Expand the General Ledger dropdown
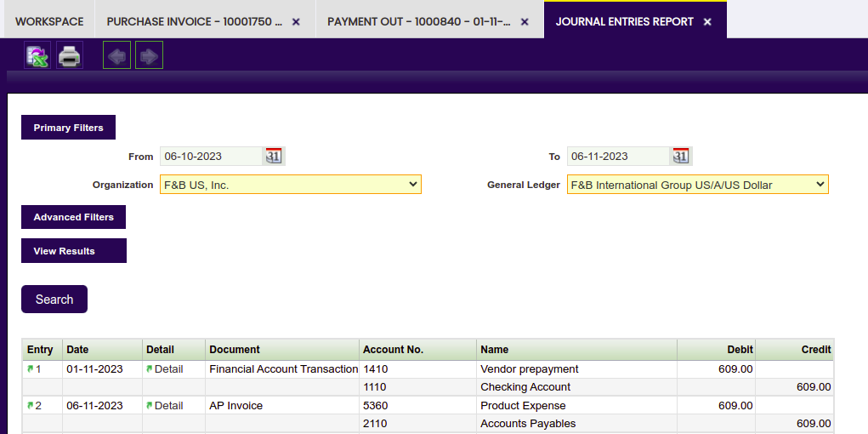Viewport: 868px width, 434px height. point(697,184)
